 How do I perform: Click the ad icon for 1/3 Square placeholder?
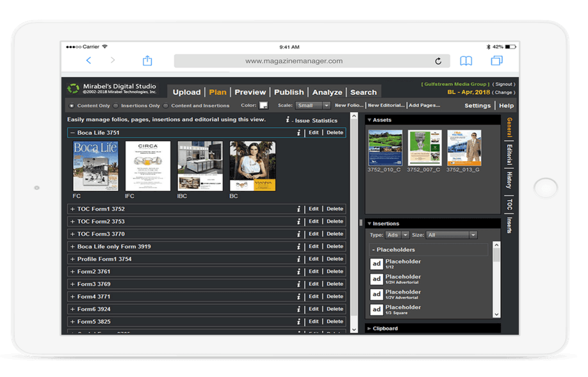coord(377,309)
